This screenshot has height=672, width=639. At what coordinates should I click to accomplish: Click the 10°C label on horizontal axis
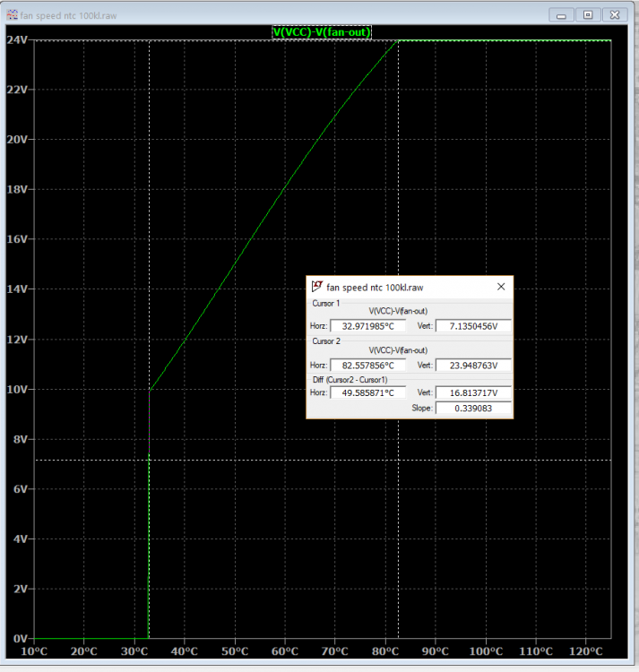(34, 651)
